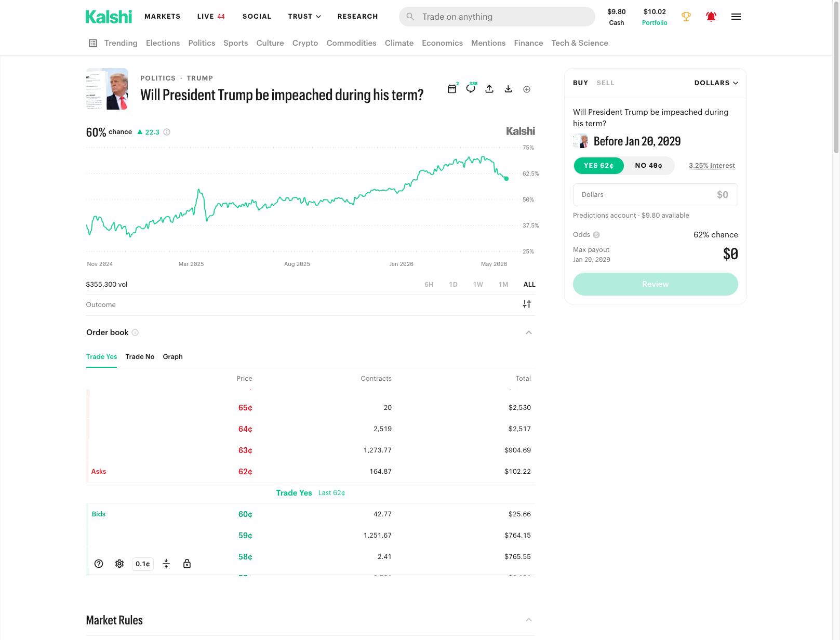Set chart range to 1M

503,285
